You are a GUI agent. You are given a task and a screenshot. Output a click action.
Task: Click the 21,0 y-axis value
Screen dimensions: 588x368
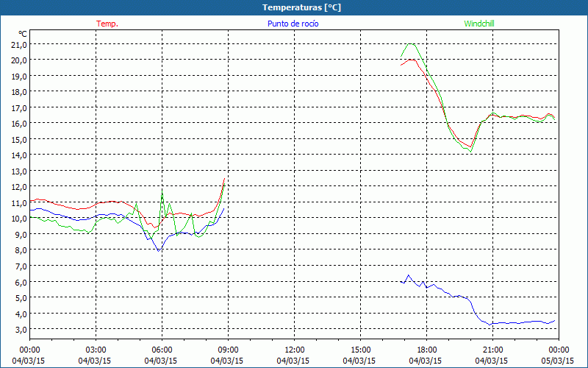[x=19, y=45]
